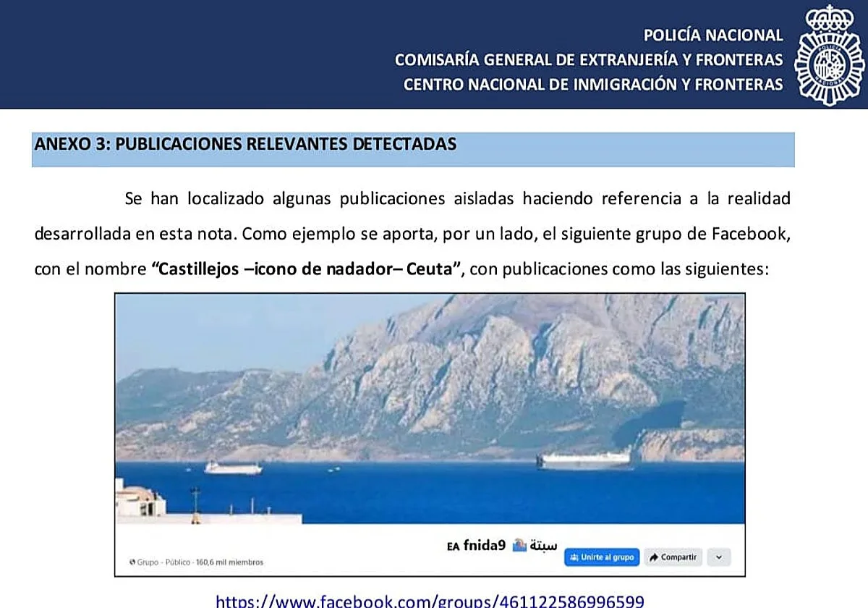Click the Policía Nacional emblem logo

coord(829,55)
